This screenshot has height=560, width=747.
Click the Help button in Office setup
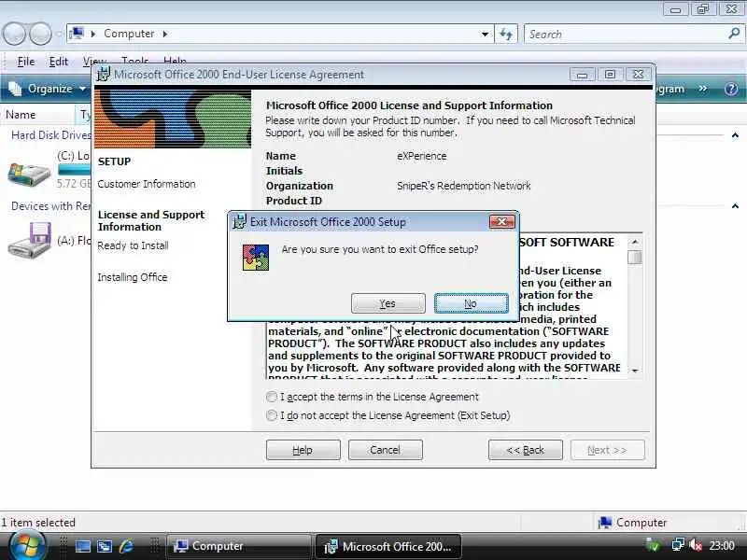(303, 450)
